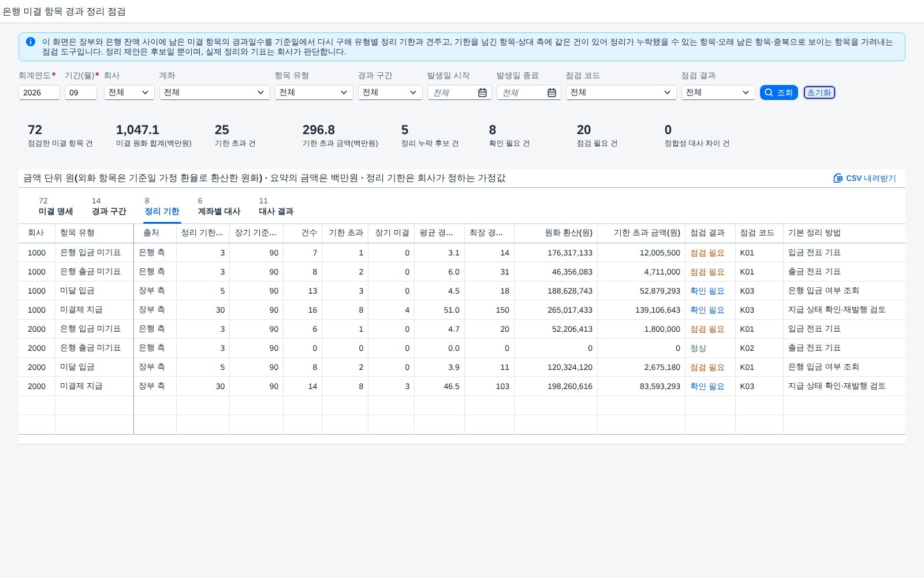Switch to the 미결 명세 tab
The width and height of the screenshot is (924, 578).
(x=56, y=206)
